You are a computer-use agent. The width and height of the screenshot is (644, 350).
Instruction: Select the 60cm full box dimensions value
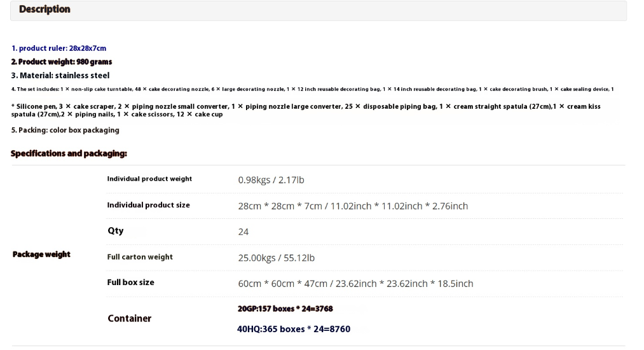355,283
